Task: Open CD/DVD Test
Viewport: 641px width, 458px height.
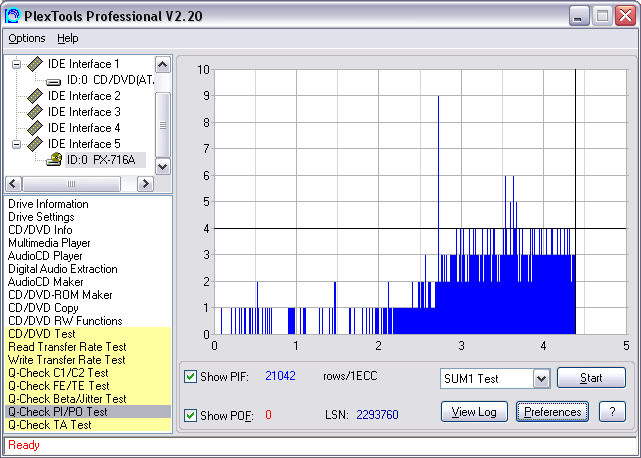Action: 88,334
